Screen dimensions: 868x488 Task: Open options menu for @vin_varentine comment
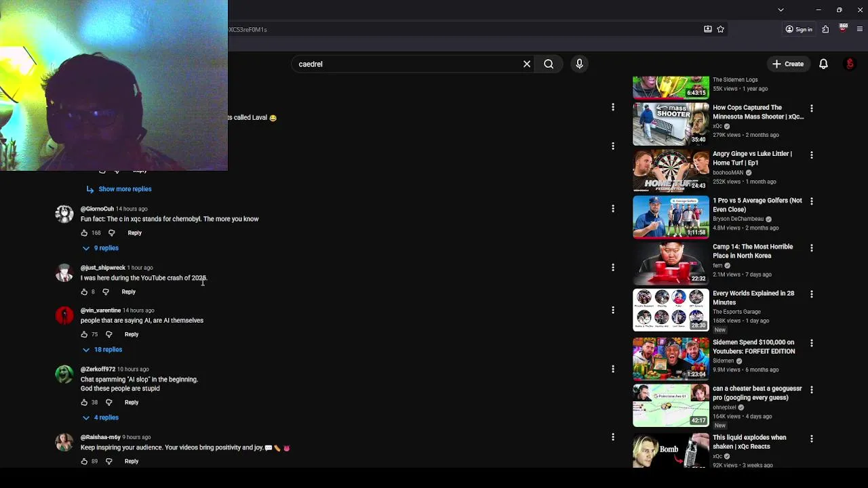[613, 310]
